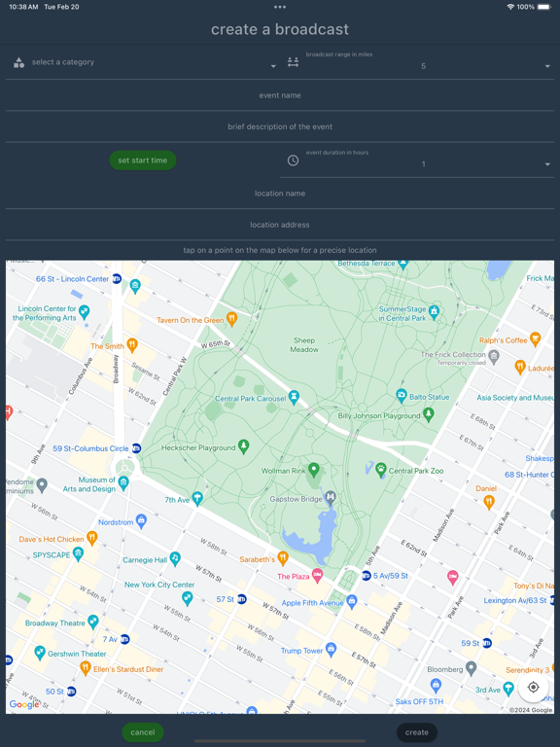Viewport: 560px width, 747px height.
Task: Click the battery status indicator
Action: pyautogui.click(x=544, y=7)
